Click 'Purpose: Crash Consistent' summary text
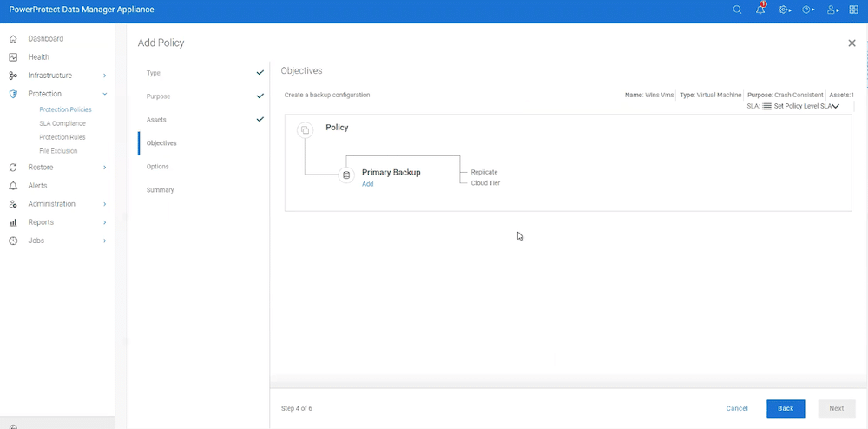Viewport: 868px width, 429px height. click(785, 95)
